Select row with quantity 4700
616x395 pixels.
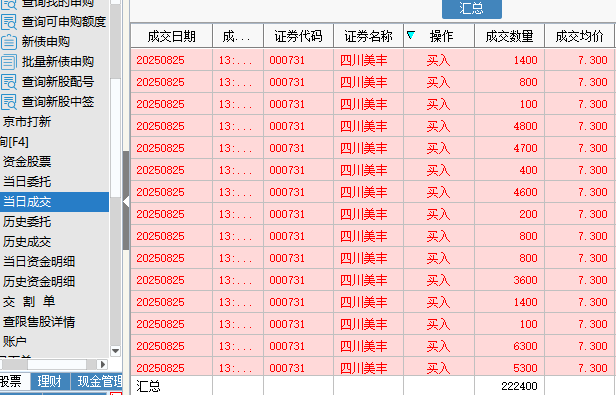[x=373, y=148]
